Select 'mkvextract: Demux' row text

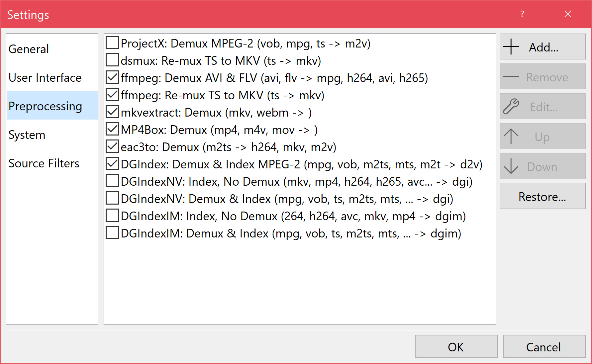tap(216, 113)
